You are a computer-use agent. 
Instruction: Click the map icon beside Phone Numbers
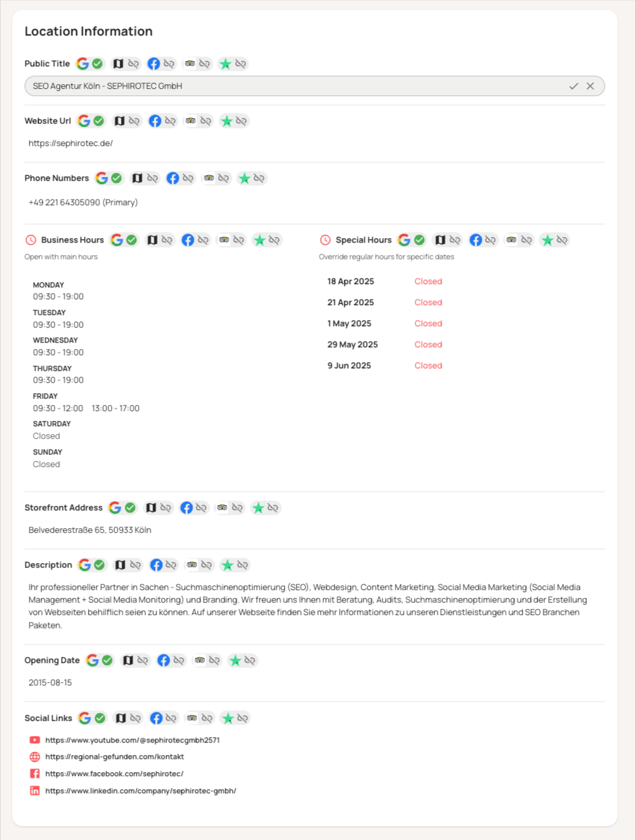coord(137,178)
